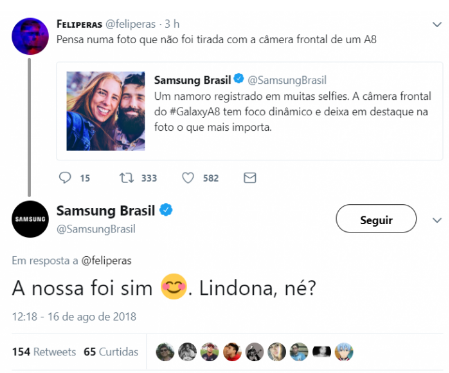This screenshot has height=373, width=449.
Task: Expand the options chevron on Feliperas's tweet
Action: pyautogui.click(x=437, y=24)
